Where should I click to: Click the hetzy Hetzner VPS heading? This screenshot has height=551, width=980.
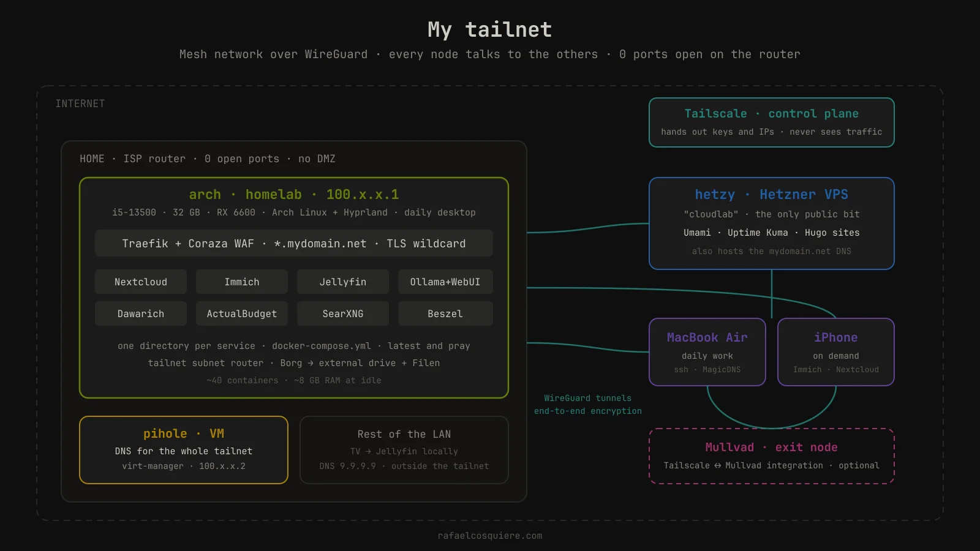tap(772, 195)
